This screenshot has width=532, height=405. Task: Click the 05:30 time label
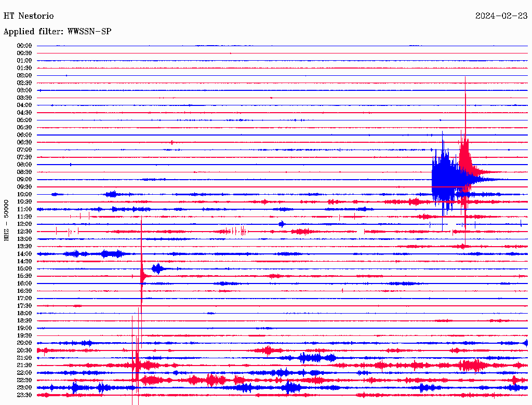[24, 128]
